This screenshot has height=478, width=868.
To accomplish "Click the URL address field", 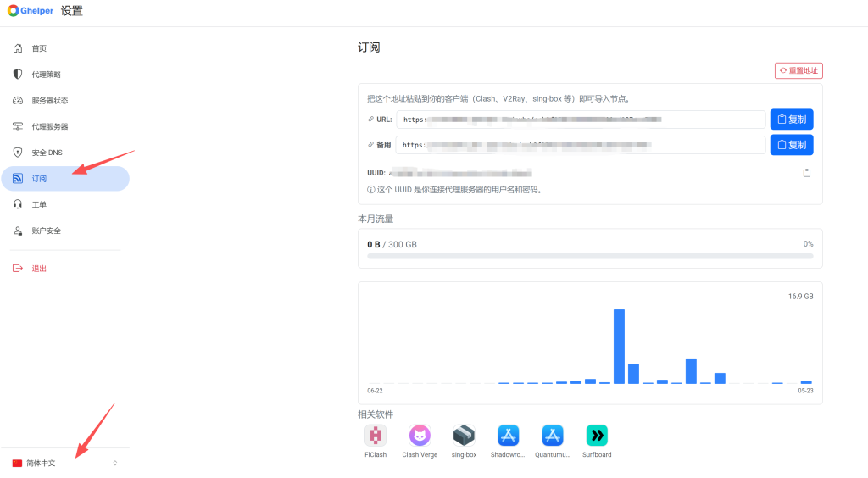I will point(581,119).
